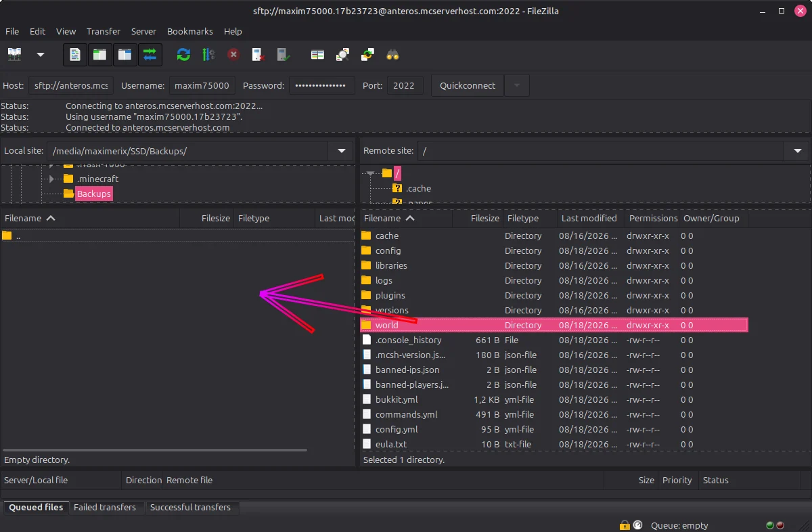Image resolution: width=812 pixels, height=532 pixels.
Task: Sort local list by Filetype
Action: 274,218
